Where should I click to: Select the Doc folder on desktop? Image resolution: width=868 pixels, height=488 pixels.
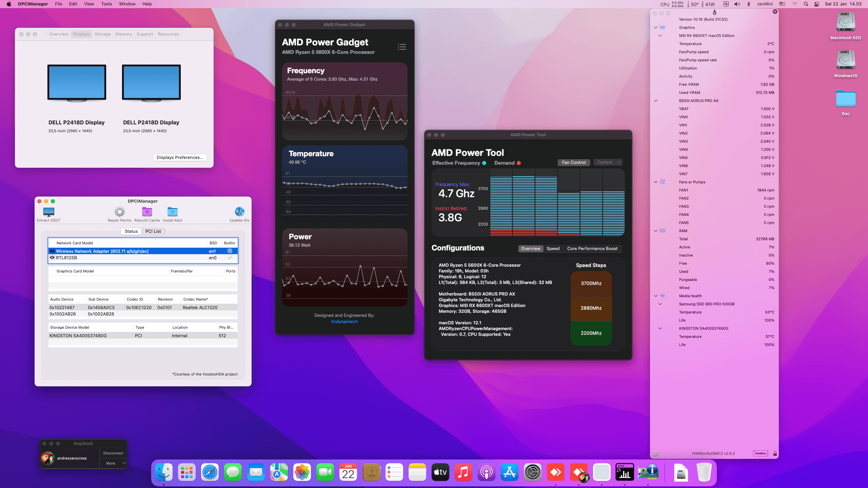point(846,99)
